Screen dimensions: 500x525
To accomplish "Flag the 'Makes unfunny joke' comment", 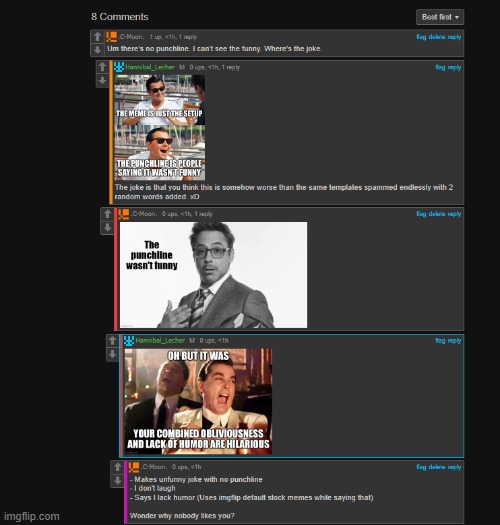I will pyautogui.click(x=421, y=467).
